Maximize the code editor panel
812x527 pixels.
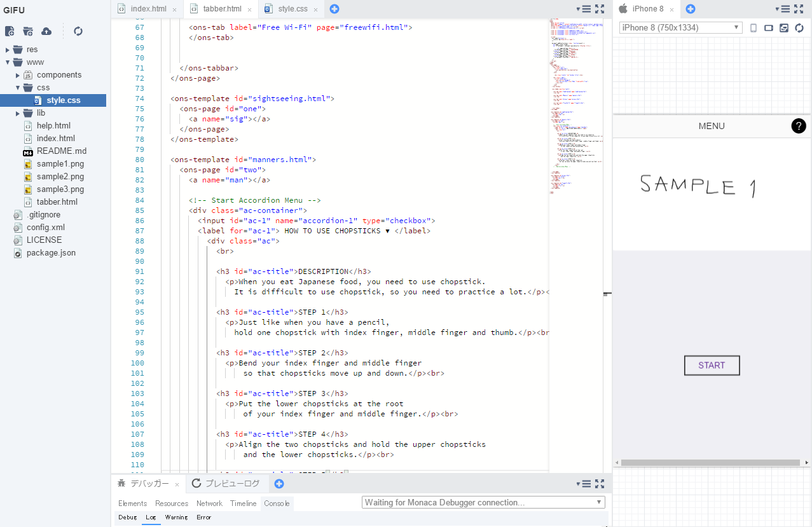tap(600, 9)
